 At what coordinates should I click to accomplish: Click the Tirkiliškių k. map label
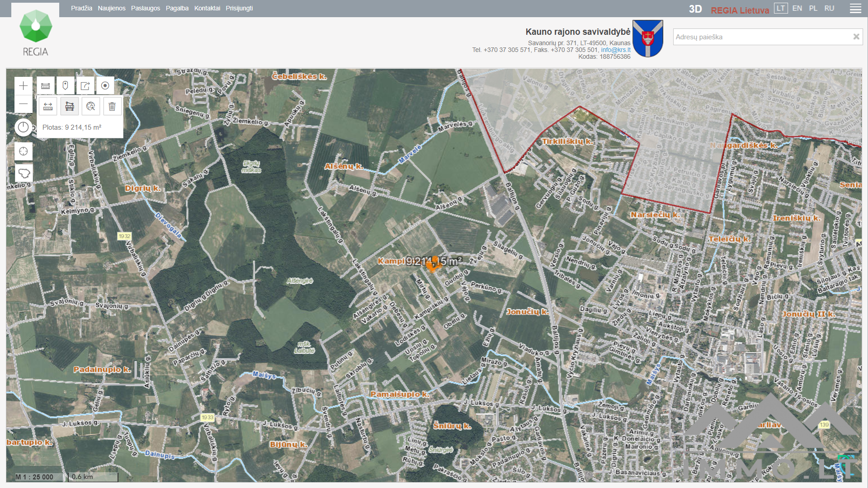pyautogui.click(x=567, y=141)
